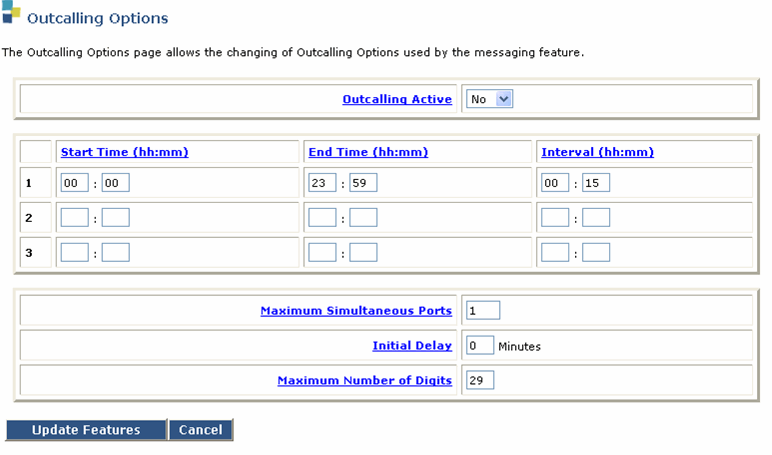
Task: Select row 2 start time hours field
Action: [x=74, y=218]
